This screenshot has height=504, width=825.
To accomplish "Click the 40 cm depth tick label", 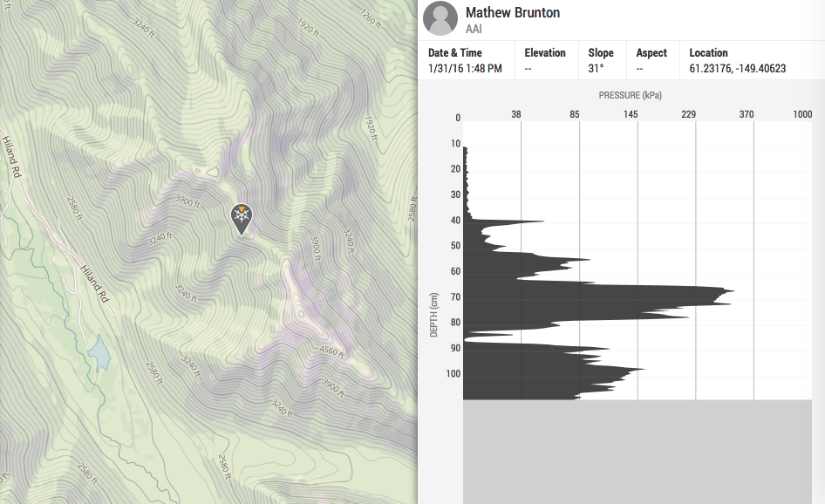I will pyautogui.click(x=455, y=221).
